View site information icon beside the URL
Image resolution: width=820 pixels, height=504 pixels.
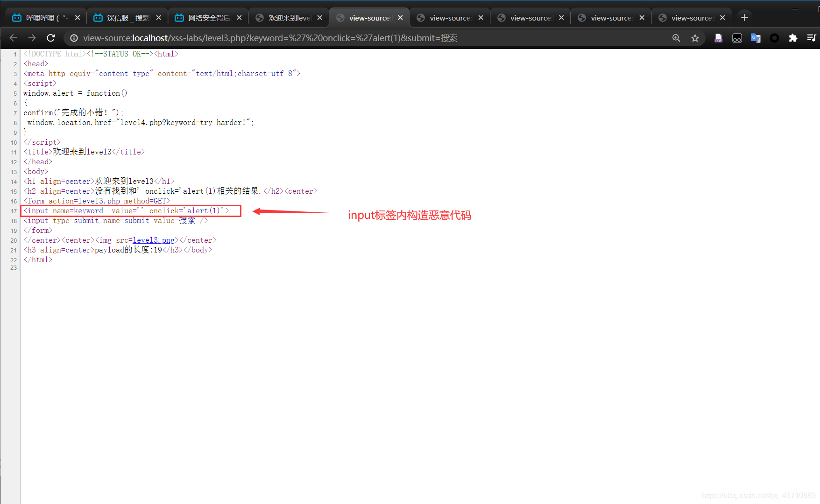click(74, 38)
